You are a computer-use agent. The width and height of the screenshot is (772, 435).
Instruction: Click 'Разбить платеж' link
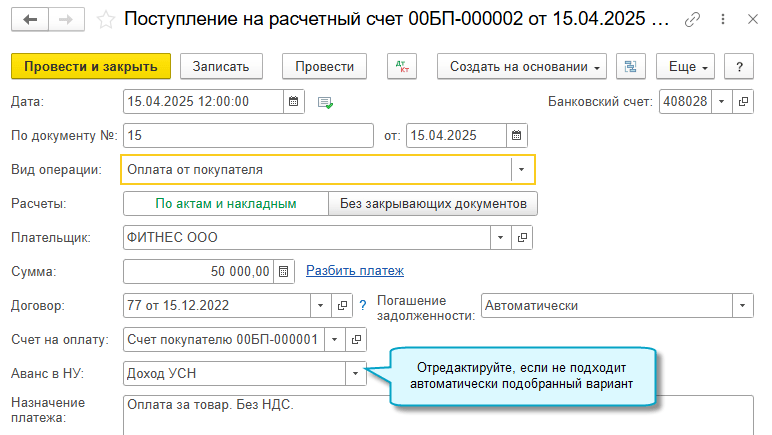tap(355, 271)
